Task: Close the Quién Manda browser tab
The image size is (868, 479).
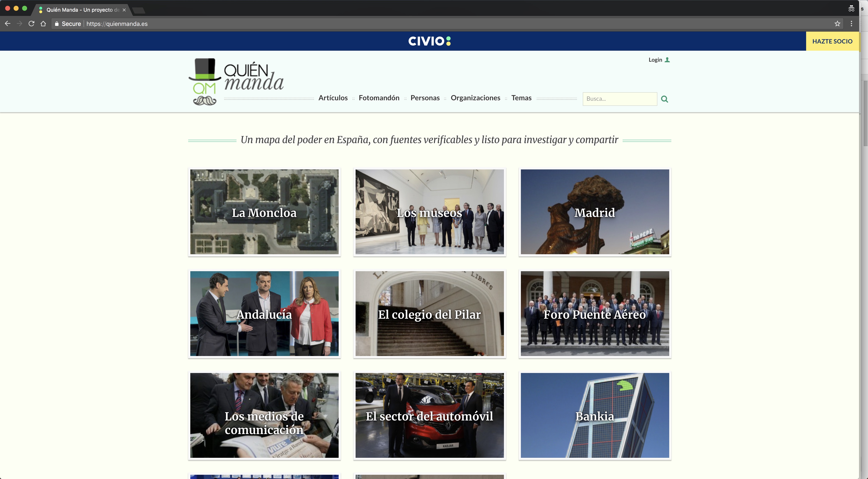Action: tap(124, 10)
